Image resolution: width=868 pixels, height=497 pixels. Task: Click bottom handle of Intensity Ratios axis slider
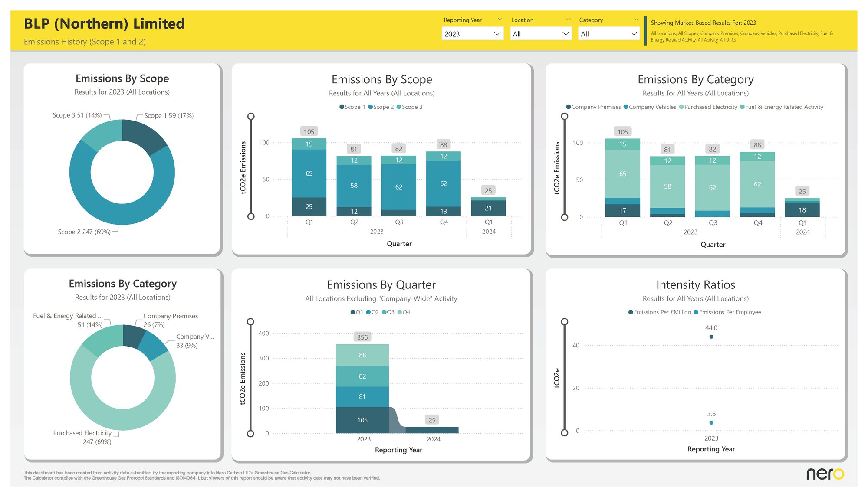click(x=565, y=432)
